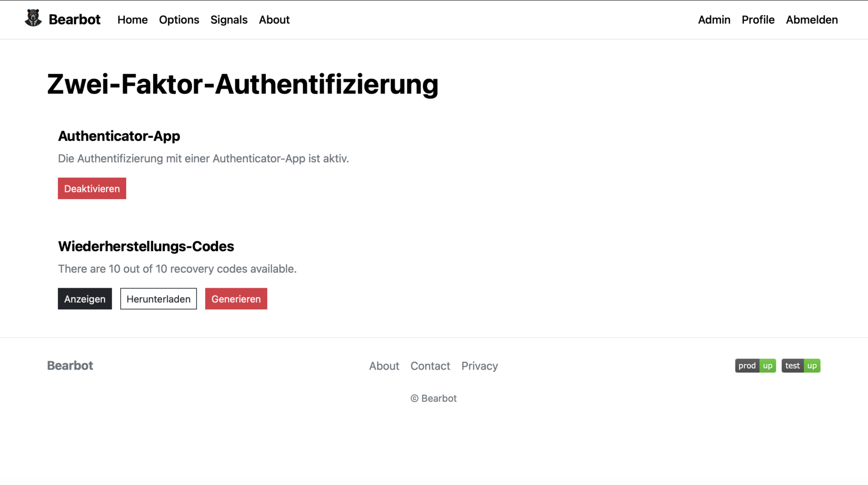Viewport: 868px width, 485px height.
Task: Click the footer Bearbot brand text
Action: [70, 366]
